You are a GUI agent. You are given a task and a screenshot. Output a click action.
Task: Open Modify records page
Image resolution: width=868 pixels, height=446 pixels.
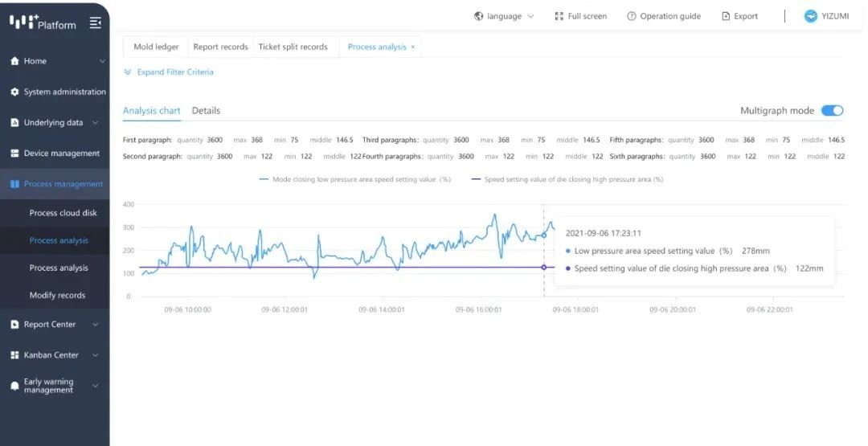[57, 296]
